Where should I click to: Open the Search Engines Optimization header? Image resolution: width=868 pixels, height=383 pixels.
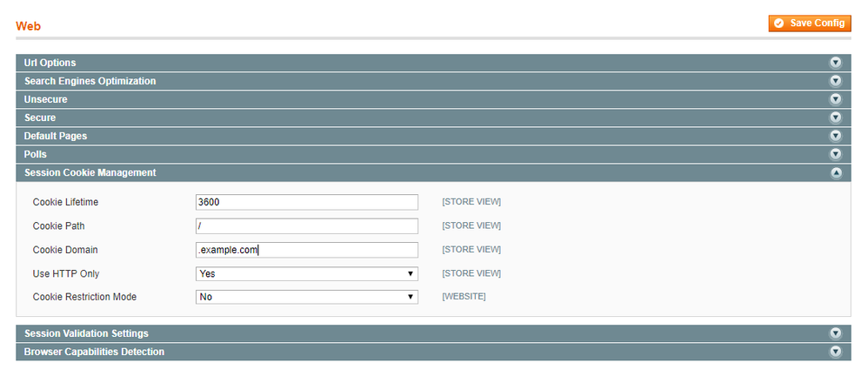click(x=90, y=81)
